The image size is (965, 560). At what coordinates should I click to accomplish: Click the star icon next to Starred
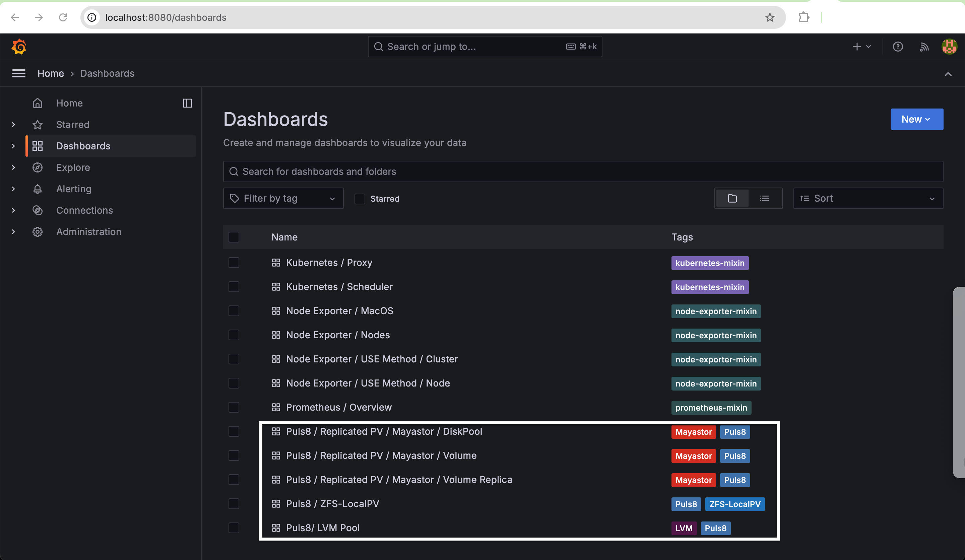[x=38, y=125]
